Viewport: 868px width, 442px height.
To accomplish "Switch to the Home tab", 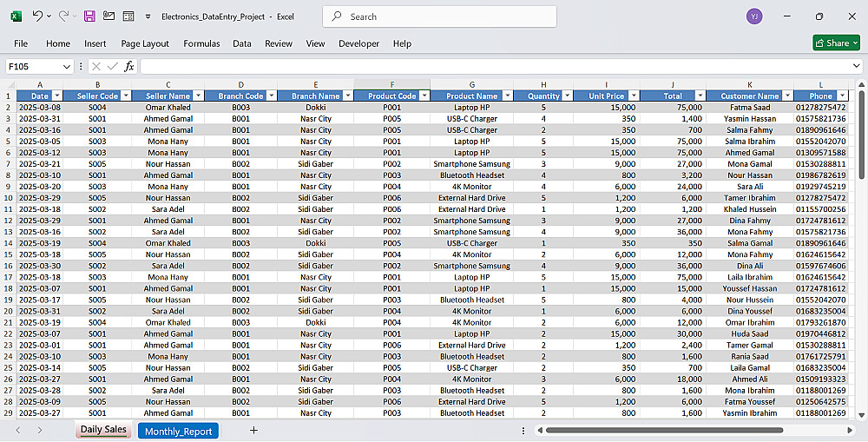I will coord(58,43).
